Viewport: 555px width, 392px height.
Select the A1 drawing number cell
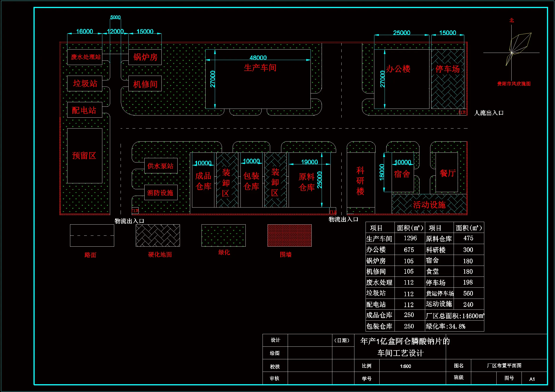(x=532, y=379)
